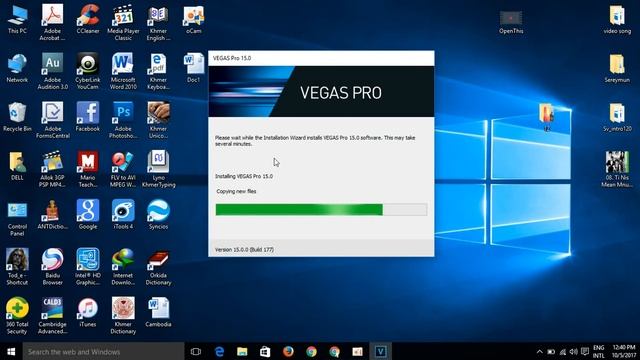Launch ANTDictionary shortcut
Viewport: 640px width, 360px height.
tap(52, 215)
